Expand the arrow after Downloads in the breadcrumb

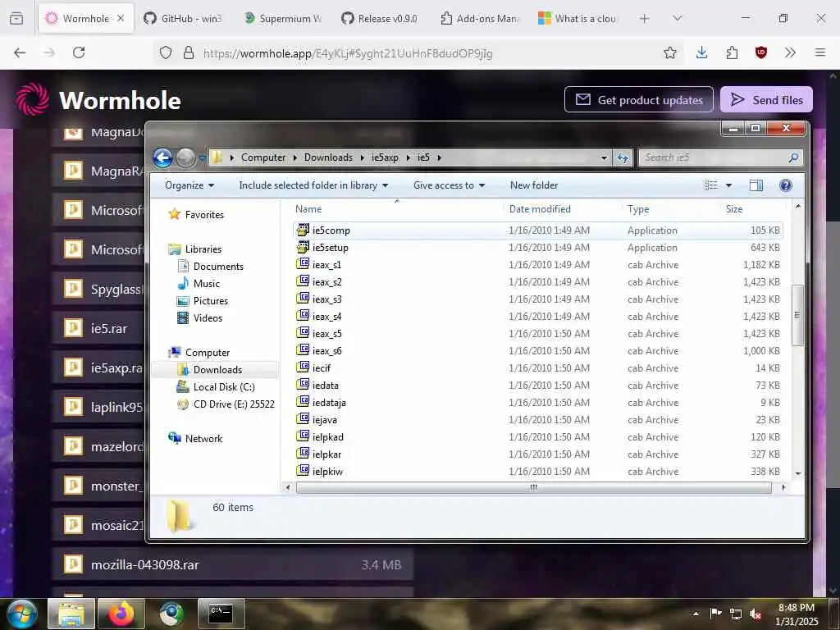coord(362,157)
